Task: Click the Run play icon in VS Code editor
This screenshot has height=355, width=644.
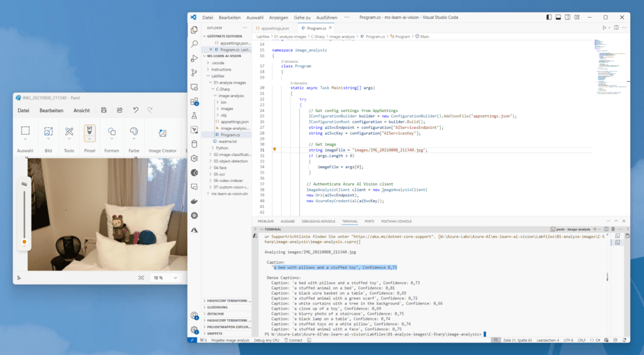Action: tap(604, 28)
